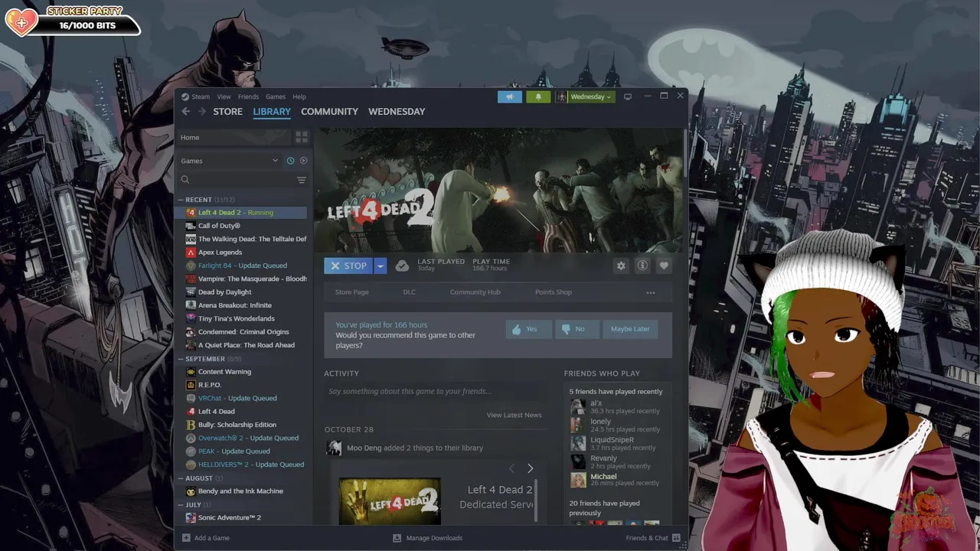This screenshot has width=980, height=551.
Task: Open the View menu
Action: (224, 96)
